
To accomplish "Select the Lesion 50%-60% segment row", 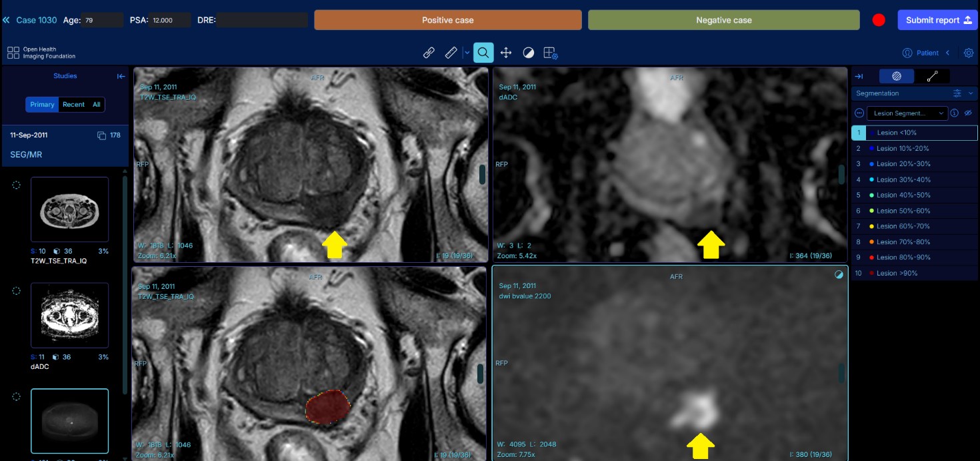I will click(914, 211).
